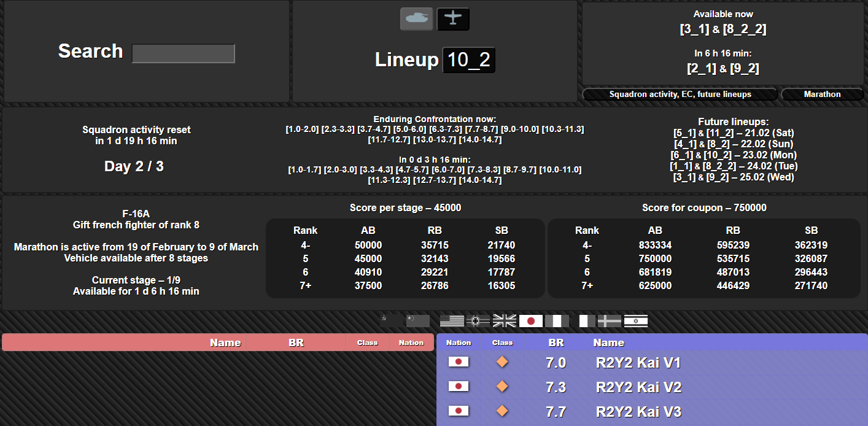Image resolution: width=868 pixels, height=426 pixels.
Task: Select the ground vehicles tank icon
Action: click(416, 18)
